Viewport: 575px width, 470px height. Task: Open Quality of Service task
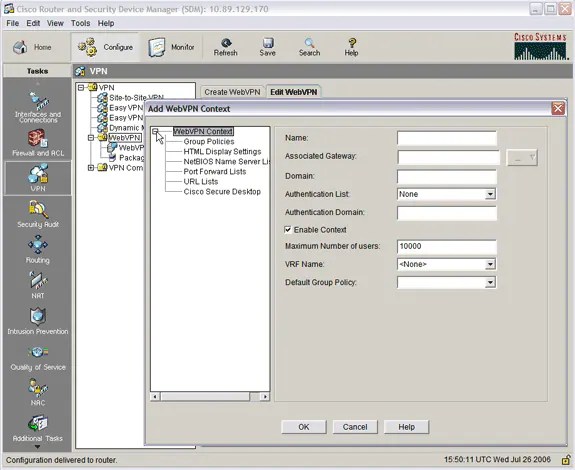[x=38, y=357]
